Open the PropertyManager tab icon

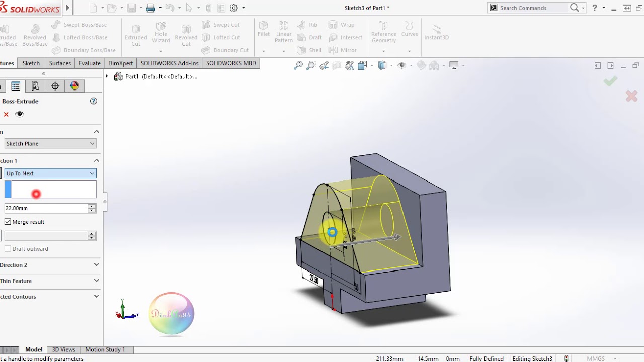point(16,86)
